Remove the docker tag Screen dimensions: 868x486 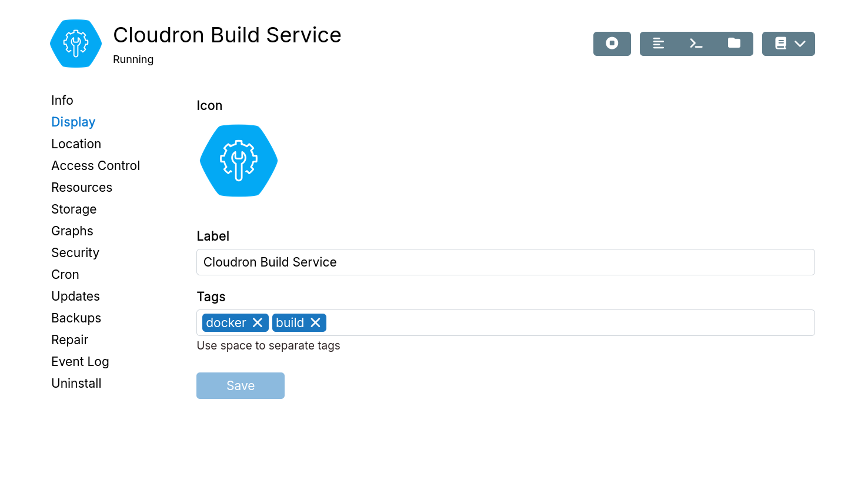point(258,322)
